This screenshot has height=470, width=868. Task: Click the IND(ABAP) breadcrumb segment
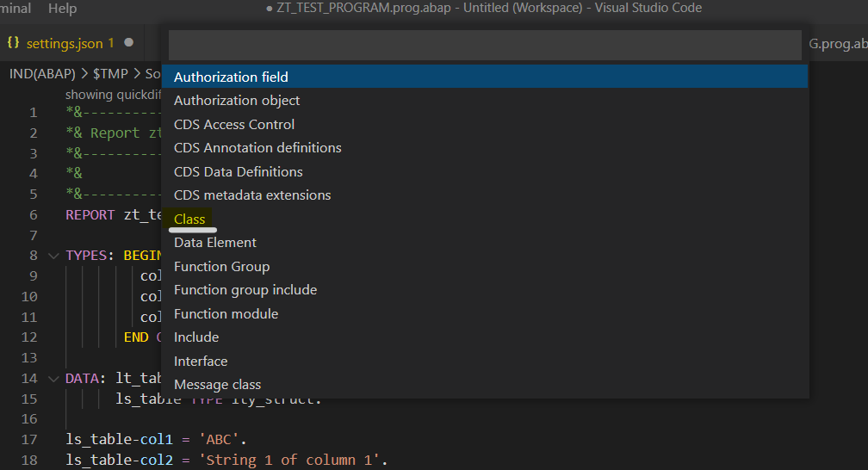pos(42,74)
